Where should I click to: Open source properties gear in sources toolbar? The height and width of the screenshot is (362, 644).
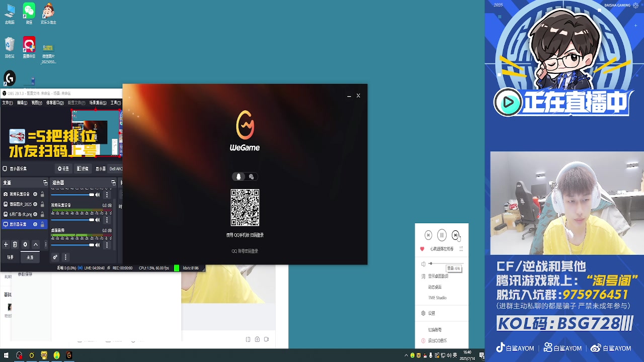(25, 244)
